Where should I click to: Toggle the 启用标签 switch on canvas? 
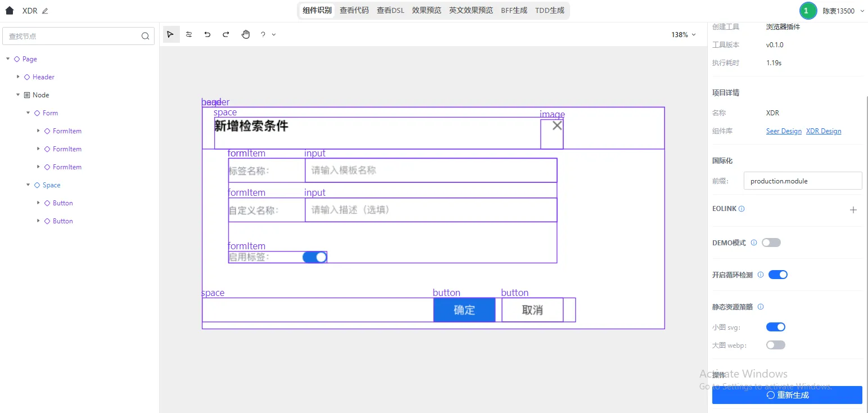(314, 257)
